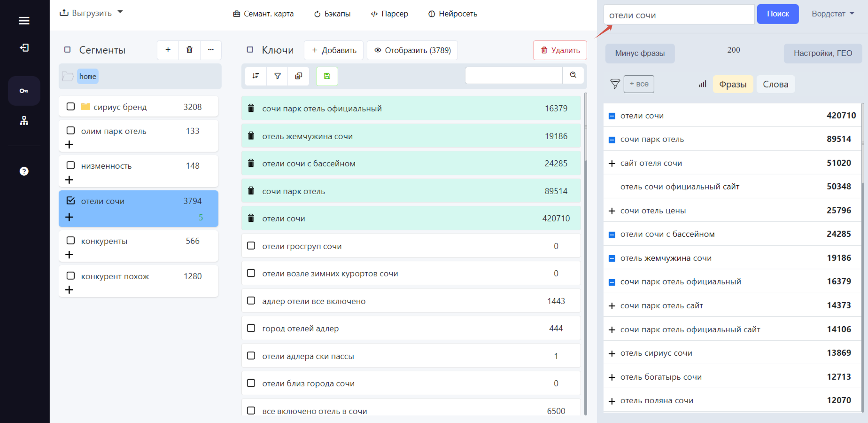The image size is (868, 423).
Task: Expand отели сочи segment with plus
Action: tap(70, 217)
